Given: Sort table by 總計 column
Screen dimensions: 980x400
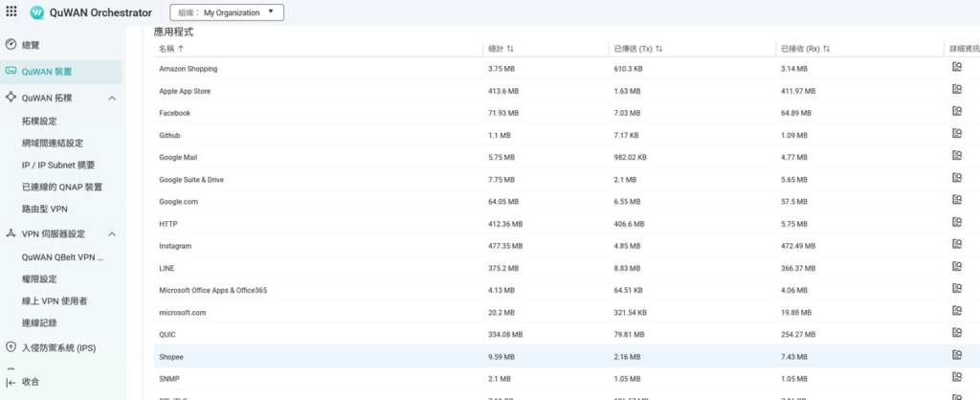Looking at the screenshot, I should tap(501, 48).
